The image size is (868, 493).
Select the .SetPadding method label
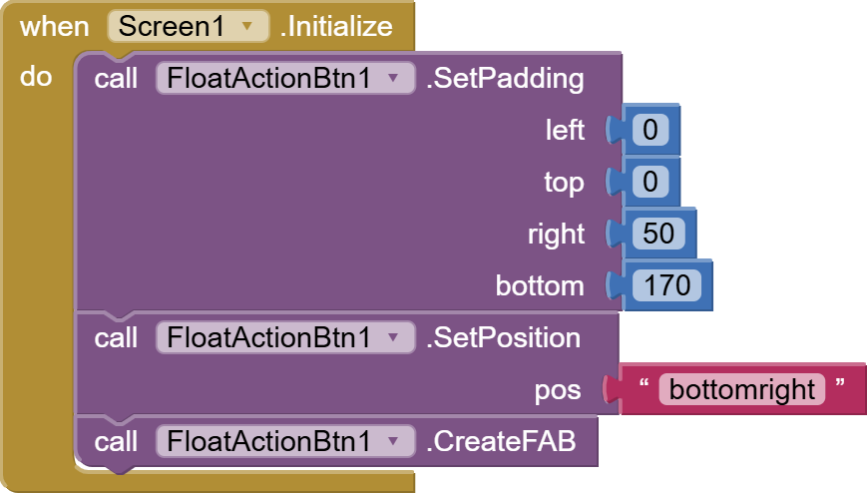[x=505, y=79]
